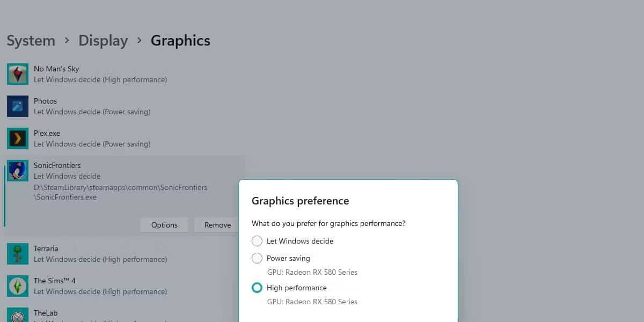Screen dimensions: 644x322
Task: Open Display from the breadcrumb
Action: [x=103, y=40]
